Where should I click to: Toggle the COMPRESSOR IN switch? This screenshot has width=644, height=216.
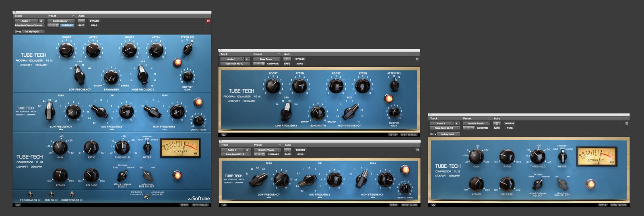click(72, 194)
